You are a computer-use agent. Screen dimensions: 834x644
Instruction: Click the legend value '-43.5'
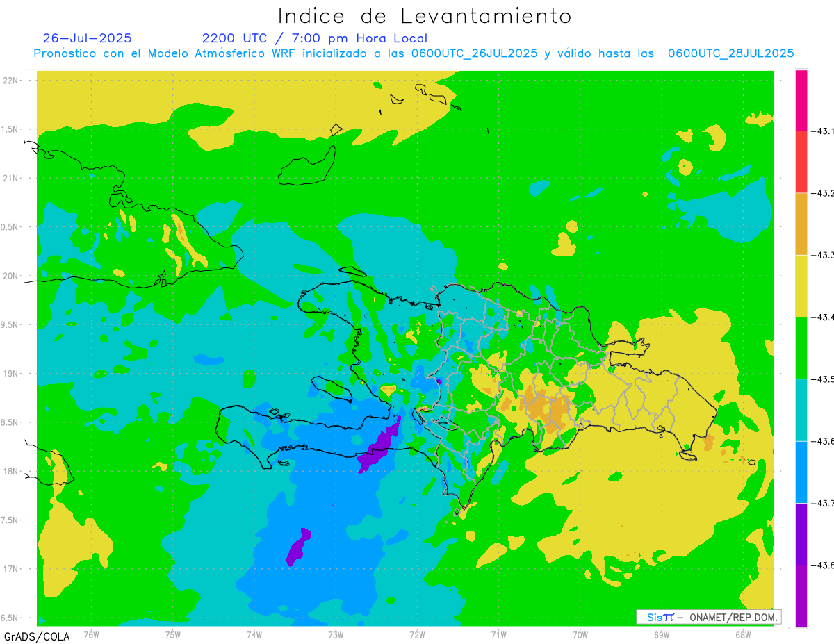822,379
